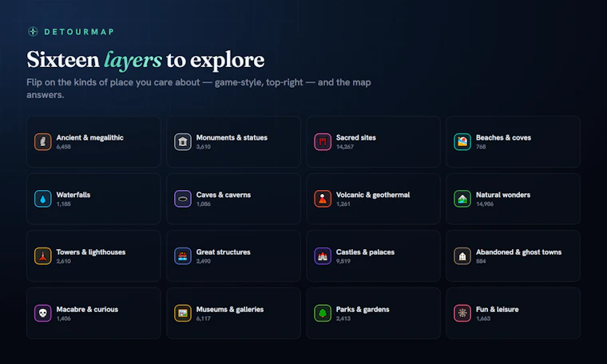Click the count 1,185 under Waterfalls

63,204
